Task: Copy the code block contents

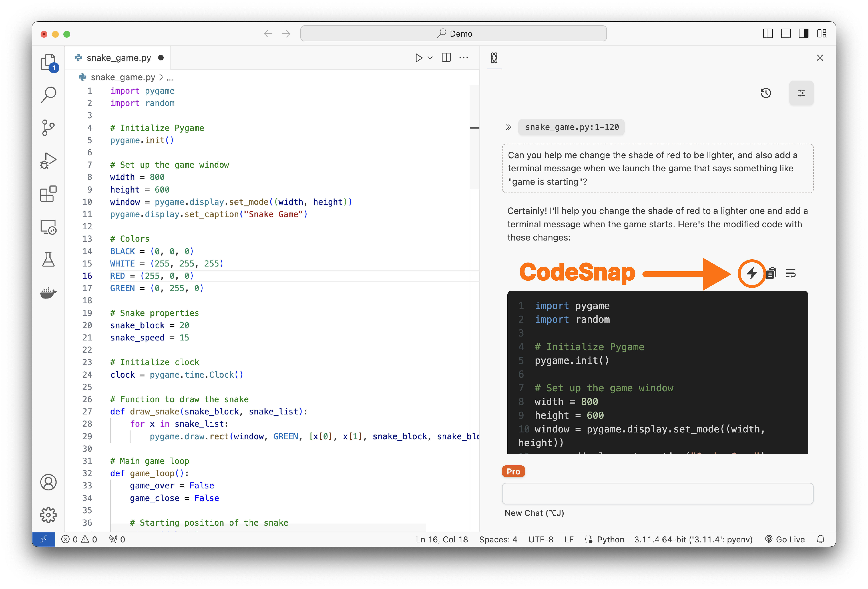Action: click(x=771, y=273)
